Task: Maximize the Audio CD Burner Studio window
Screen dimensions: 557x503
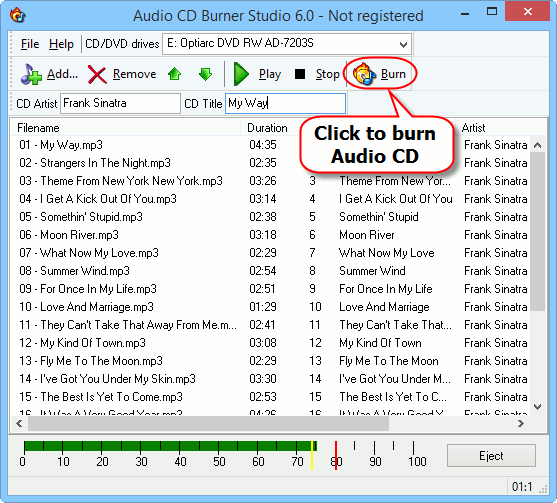Action: [x=492, y=11]
